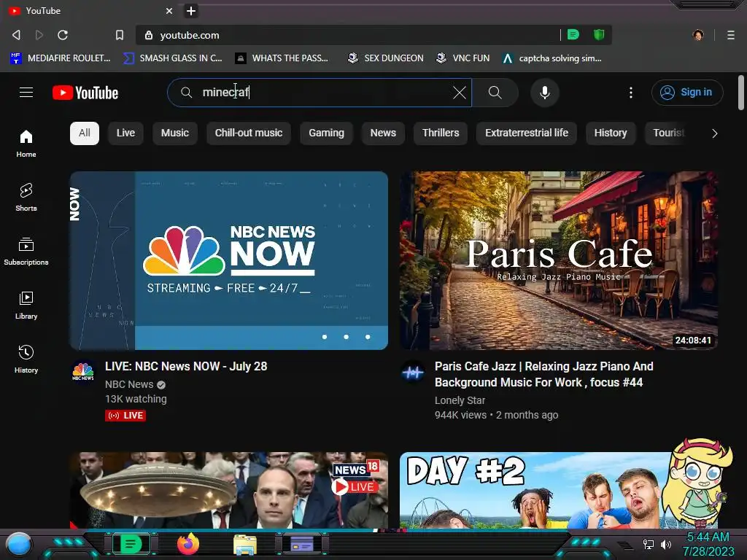Image resolution: width=747 pixels, height=560 pixels.
Task: Open the green shield extension icon
Action: pos(599,34)
